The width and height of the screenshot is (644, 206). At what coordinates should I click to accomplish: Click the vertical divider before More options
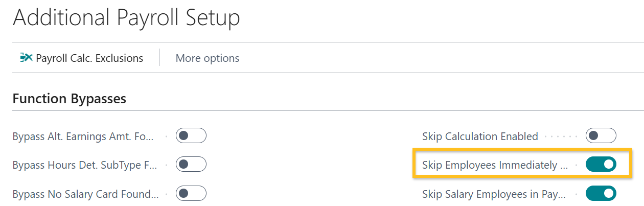[x=159, y=58]
